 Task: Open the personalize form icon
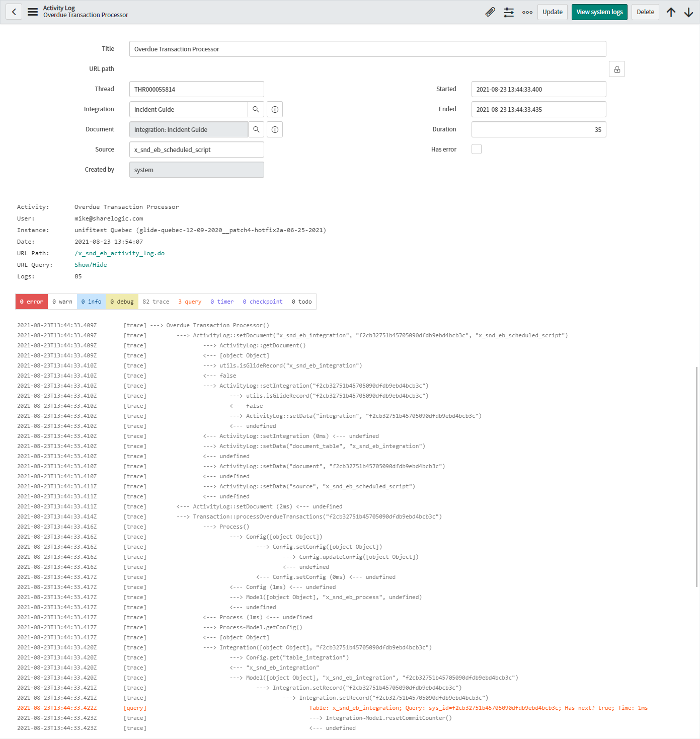coord(509,12)
